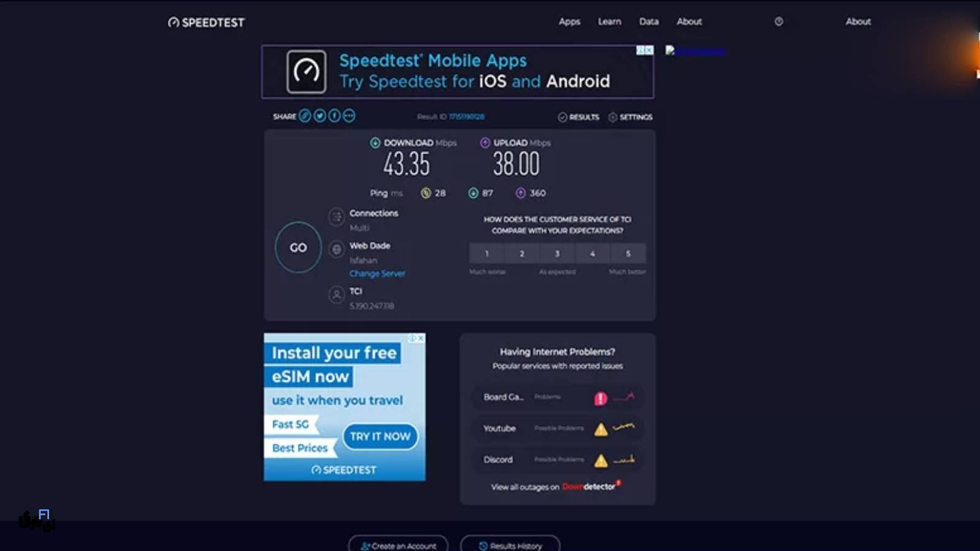Click the Speedtest Mobile Apps banner text
Screen dimensions: 980x551
tap(475, 71)
